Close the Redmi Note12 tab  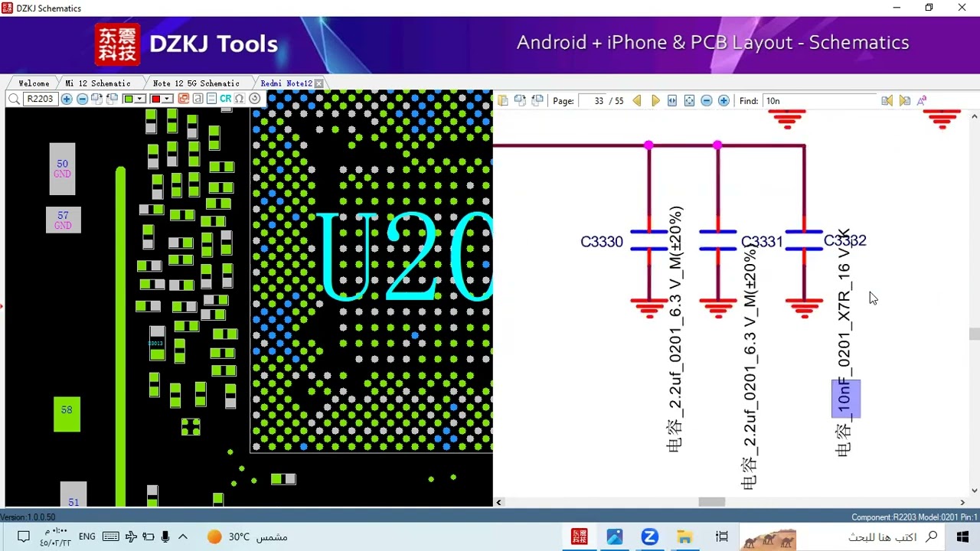318,83
